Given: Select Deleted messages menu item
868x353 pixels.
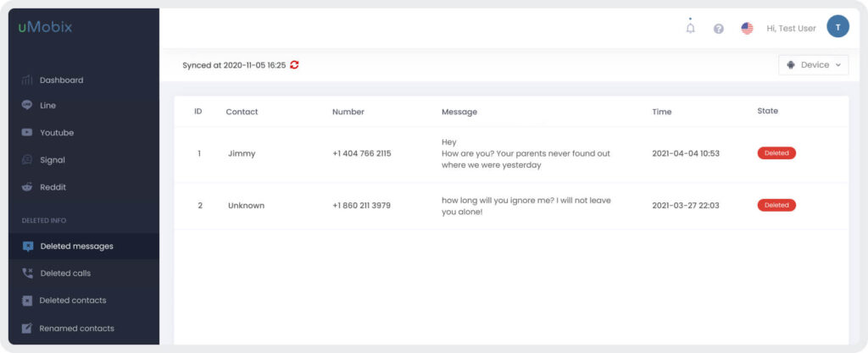Looking at the screenshot, I should point(84,246).
